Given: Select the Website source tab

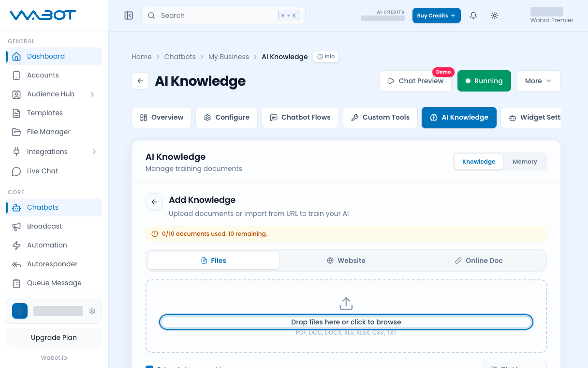Looking at the screenshot, I should 346,261.
